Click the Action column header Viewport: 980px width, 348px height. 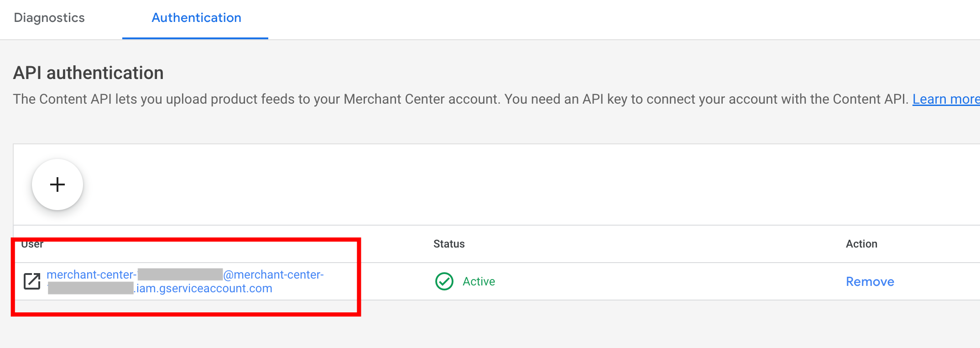(861, 244)
